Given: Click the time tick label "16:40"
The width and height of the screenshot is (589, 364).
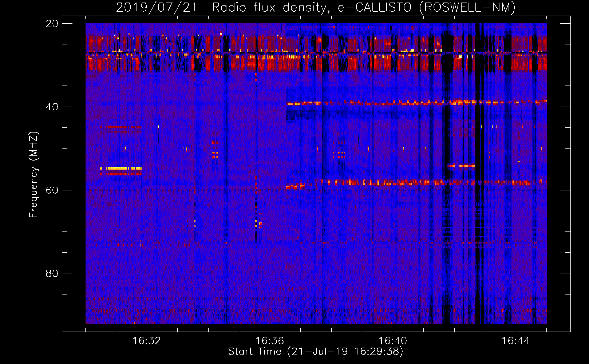Looking at the screenshot, I should [x=393, y=341].
